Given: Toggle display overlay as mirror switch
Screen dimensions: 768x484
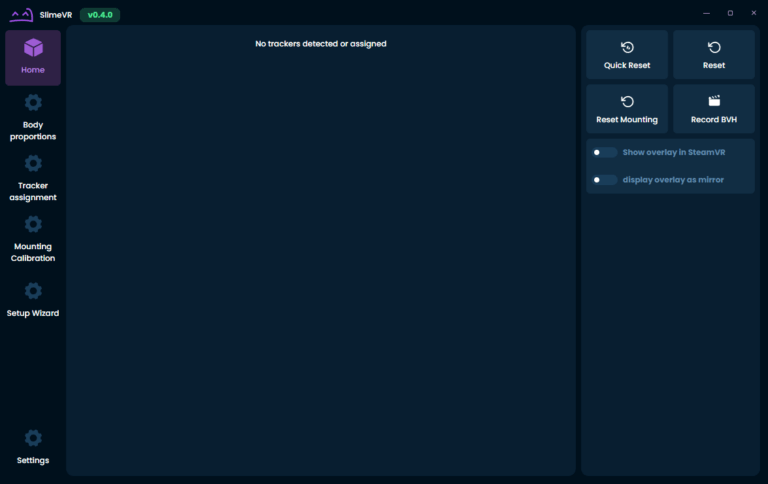Looking at the screenshot, I should coord(603,180).
